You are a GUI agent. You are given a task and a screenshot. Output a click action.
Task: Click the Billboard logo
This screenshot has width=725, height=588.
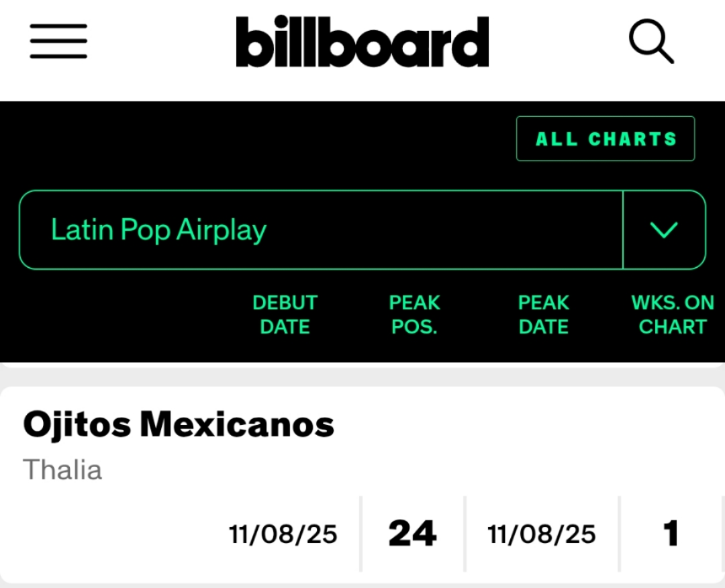pos(362,42)
